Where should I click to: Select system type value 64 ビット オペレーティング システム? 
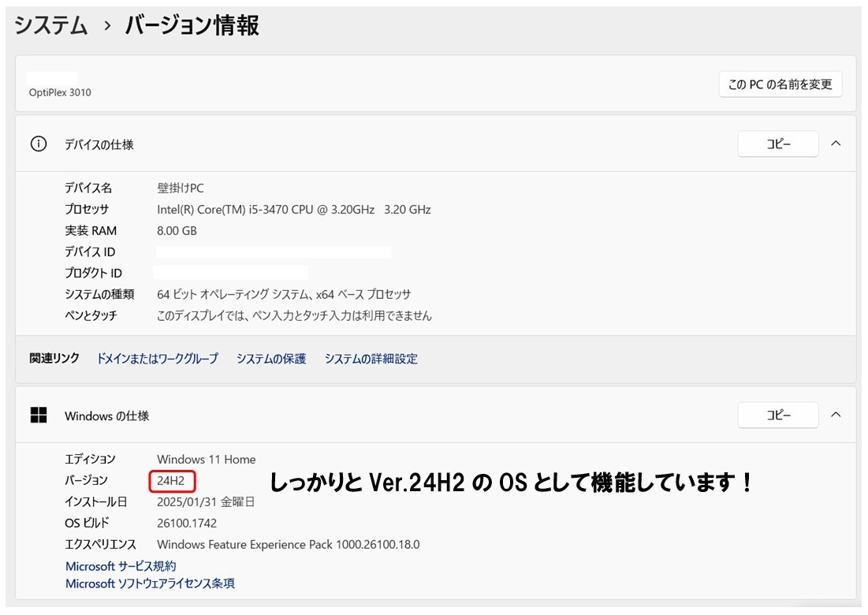tap(284, 295)
